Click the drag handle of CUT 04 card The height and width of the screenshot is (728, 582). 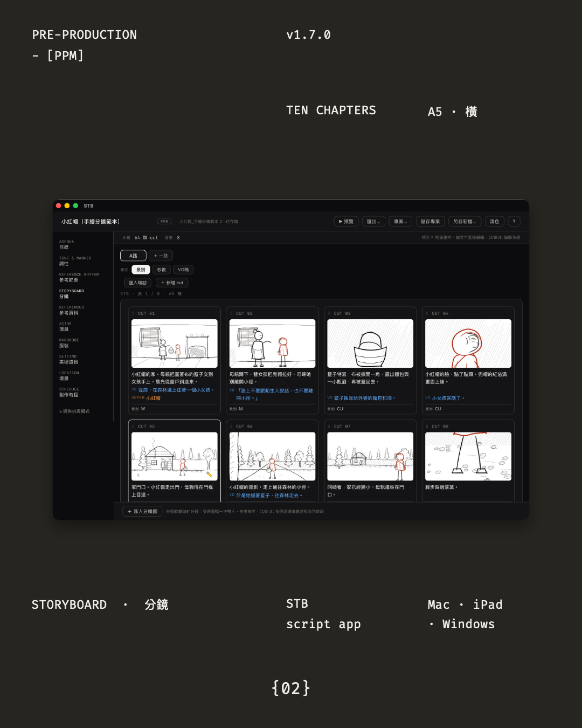point(427,313)
